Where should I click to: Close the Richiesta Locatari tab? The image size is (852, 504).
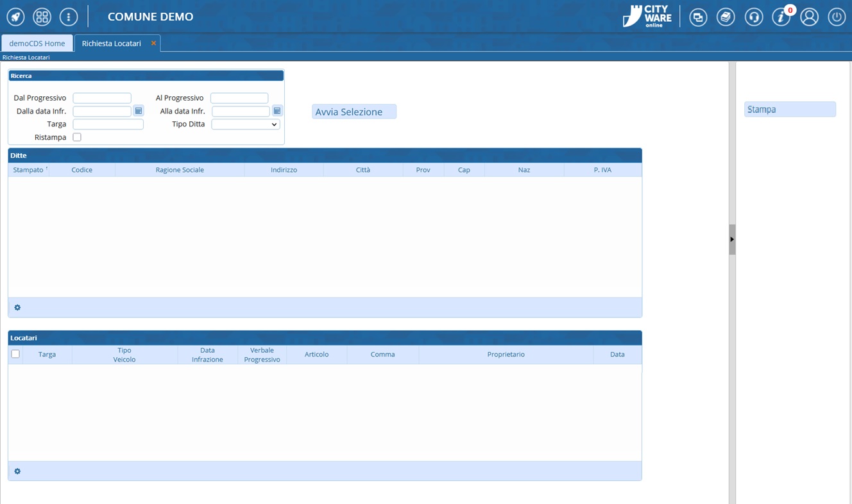tap(153, 44)
